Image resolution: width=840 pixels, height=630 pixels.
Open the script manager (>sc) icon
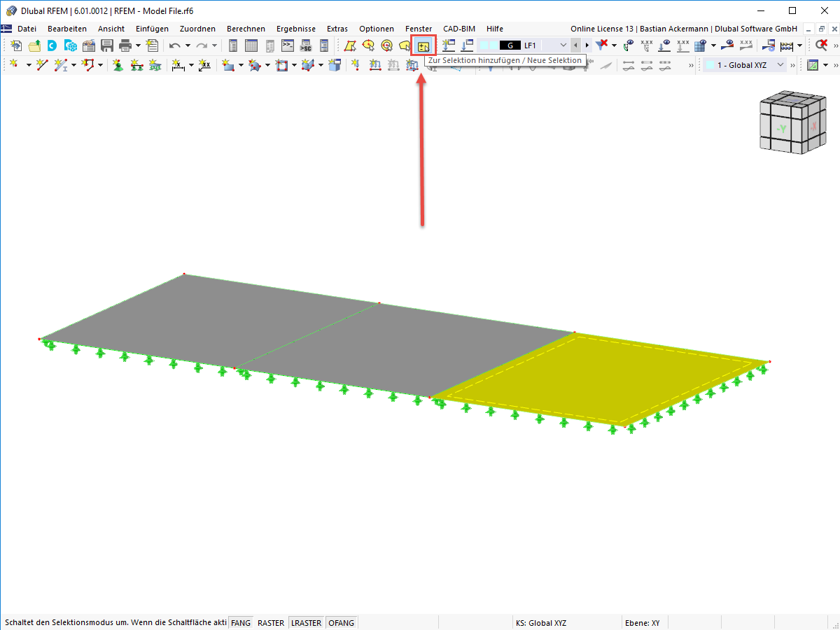[306, 45]
